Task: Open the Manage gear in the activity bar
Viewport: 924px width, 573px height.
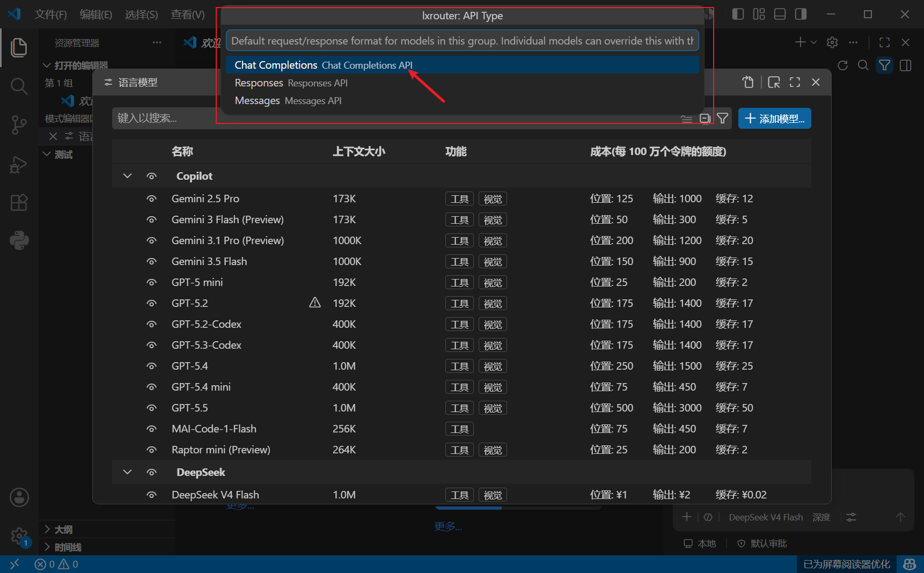Action: 19,536
